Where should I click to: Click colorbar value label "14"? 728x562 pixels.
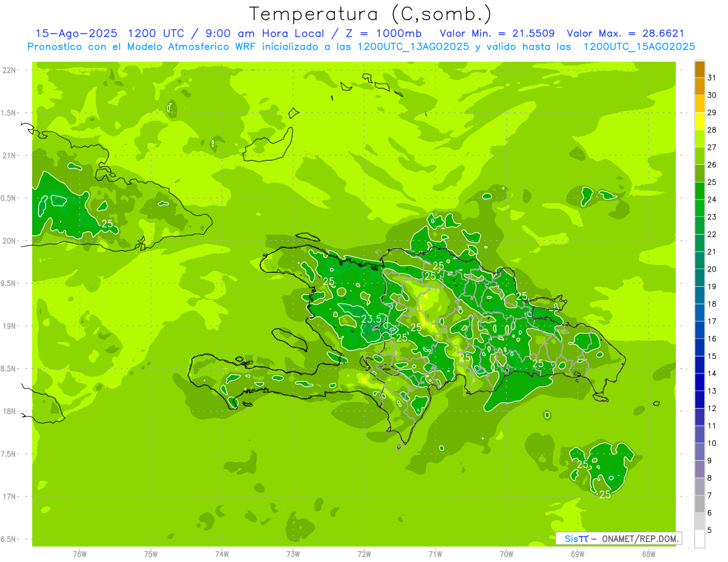coord(712,373)
